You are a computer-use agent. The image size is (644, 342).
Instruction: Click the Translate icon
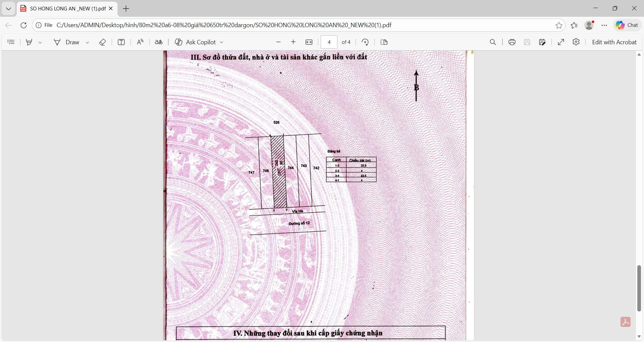(159, 42)
